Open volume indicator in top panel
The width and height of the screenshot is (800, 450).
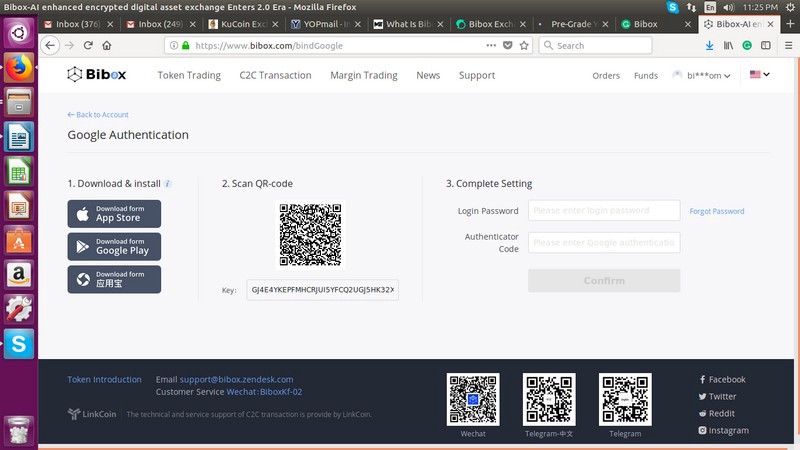click(x=729, y=7)
